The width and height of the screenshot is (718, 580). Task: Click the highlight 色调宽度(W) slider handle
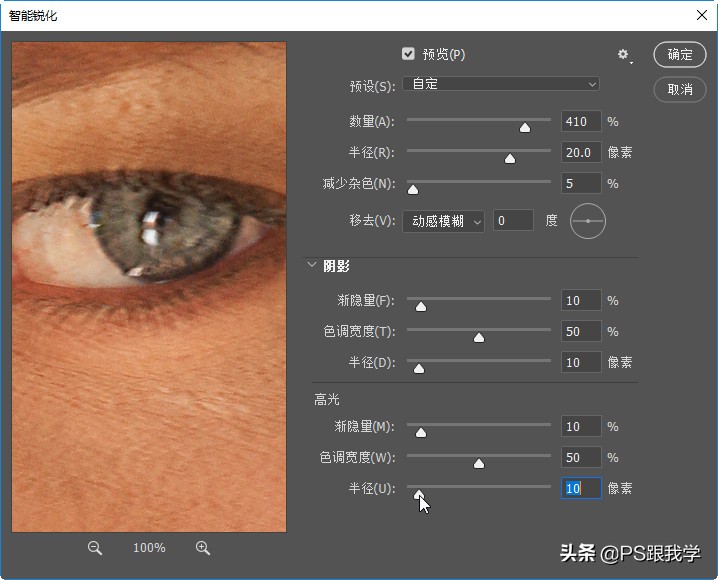point(479,464)
